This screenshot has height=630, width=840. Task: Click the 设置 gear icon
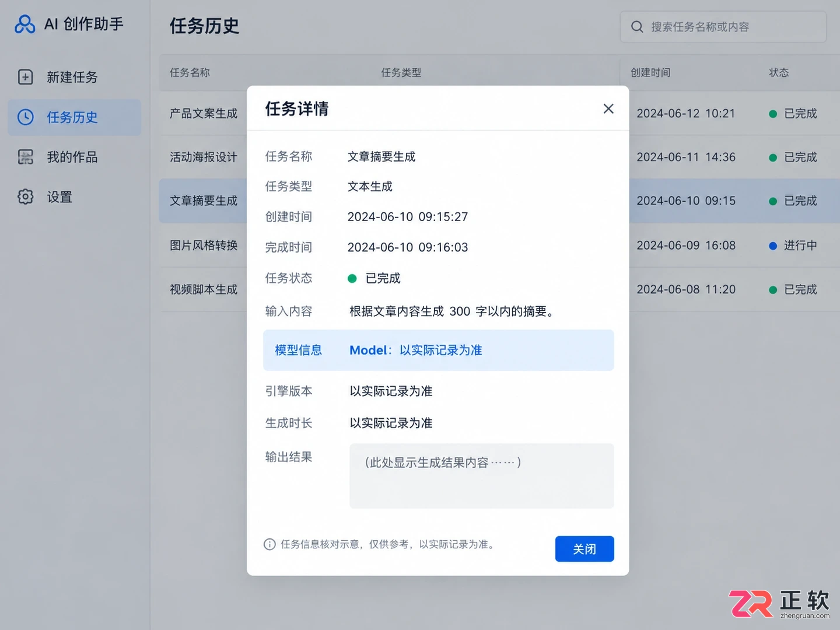(26, 197)
